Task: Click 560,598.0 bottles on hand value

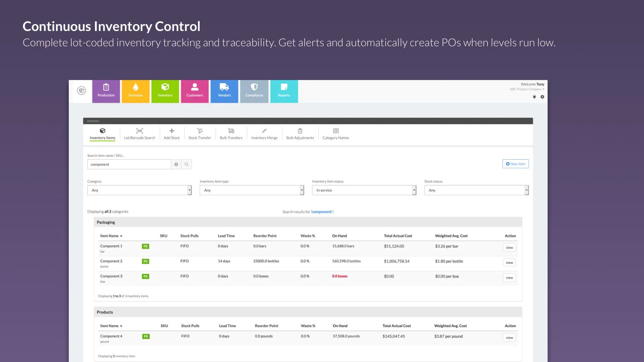Action: (347, 261)
